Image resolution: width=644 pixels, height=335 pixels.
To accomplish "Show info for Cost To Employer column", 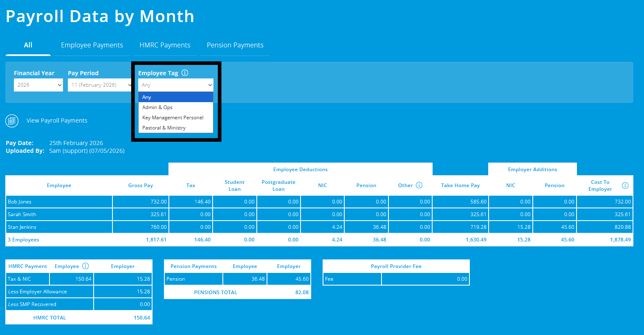I will (x=625, y=185).
